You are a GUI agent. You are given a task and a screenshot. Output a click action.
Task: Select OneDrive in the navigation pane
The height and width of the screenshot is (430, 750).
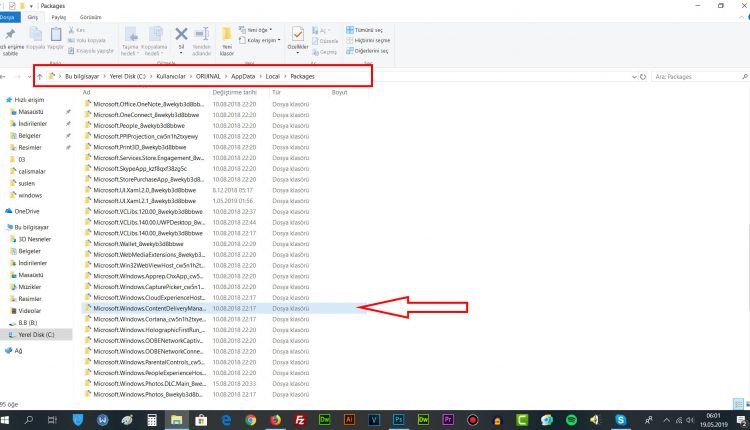click(27, 211)
